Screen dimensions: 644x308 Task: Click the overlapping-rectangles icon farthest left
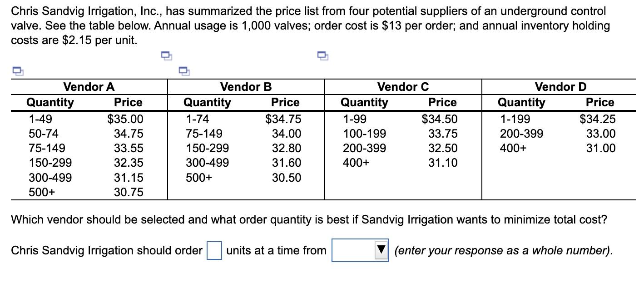point(18,71)
